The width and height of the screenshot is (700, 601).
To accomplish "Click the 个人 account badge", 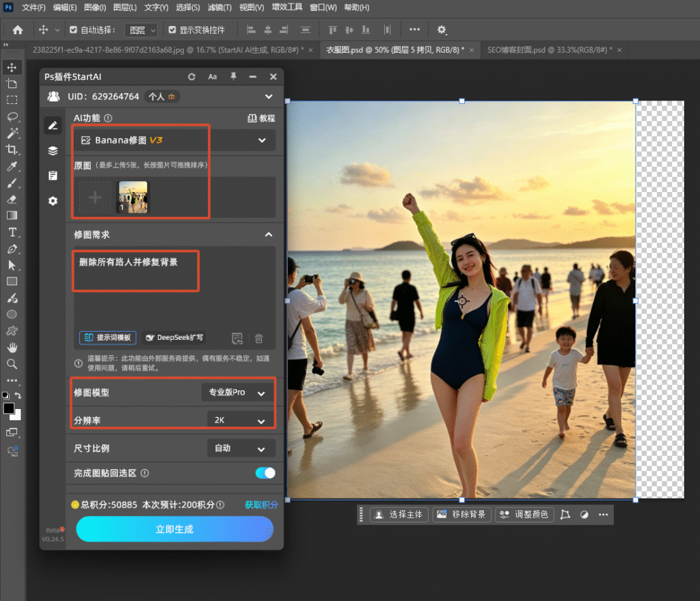I will (x=161, y=96).
